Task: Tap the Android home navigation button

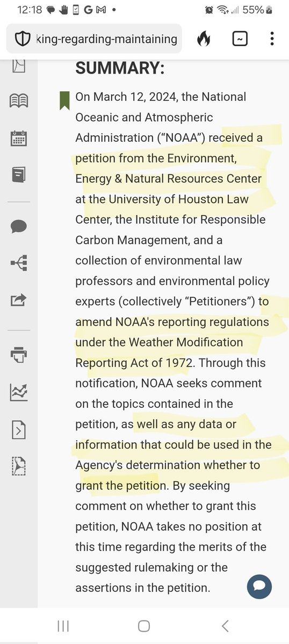Action: 144,626
